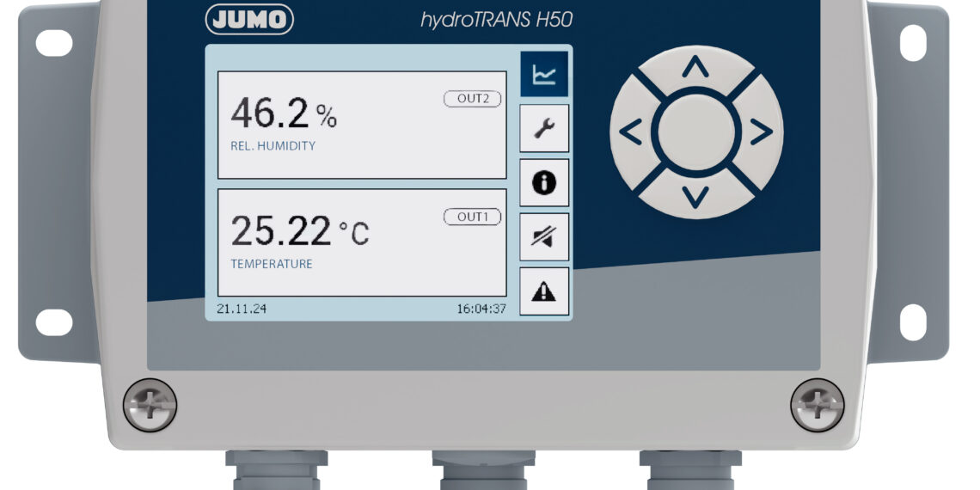The image size is (980, 490).
Task: Click the 25.22 °C temperature reading
Action: coord(300,231)
